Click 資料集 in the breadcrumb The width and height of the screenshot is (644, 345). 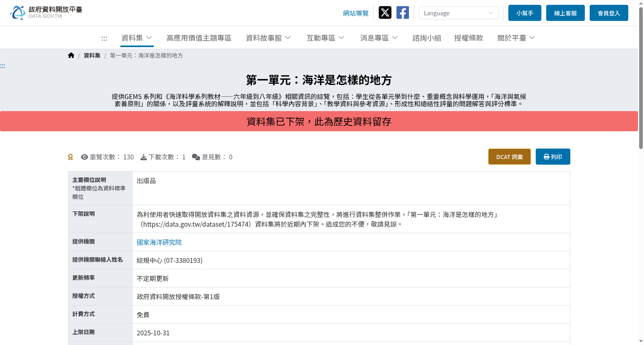pyautogui.click(x=92, y=56)
